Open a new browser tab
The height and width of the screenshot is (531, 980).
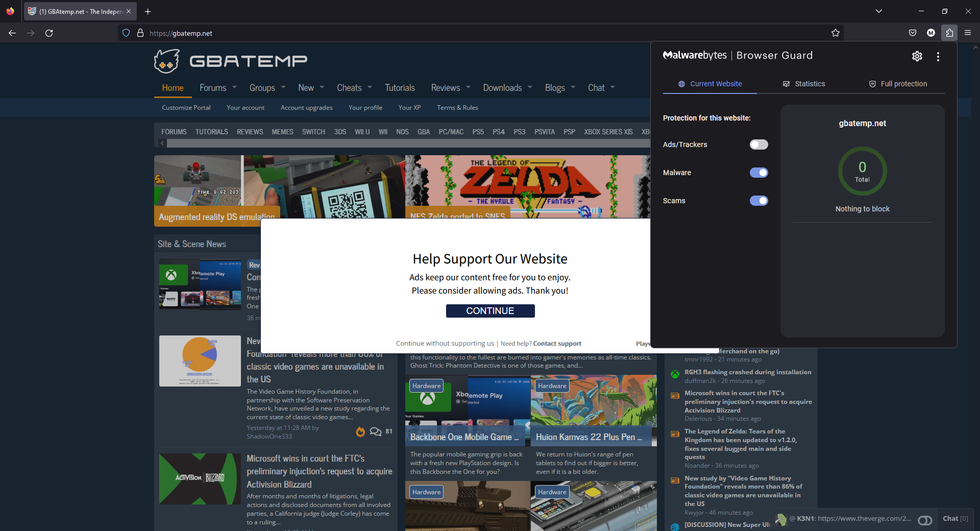(x=148, y=11)
